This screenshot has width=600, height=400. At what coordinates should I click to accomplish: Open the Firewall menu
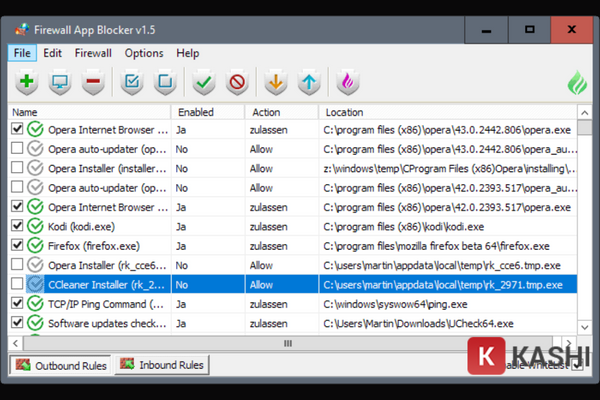pyautogui.click(x=93, y=53)
